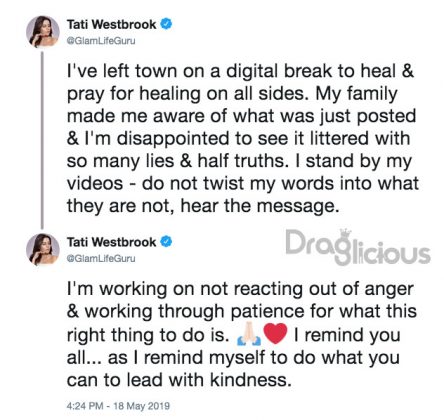Visit the @GlamLifeGuru handle under the first tweet
This screenshot has width=444, height=420.
point(101,41)
